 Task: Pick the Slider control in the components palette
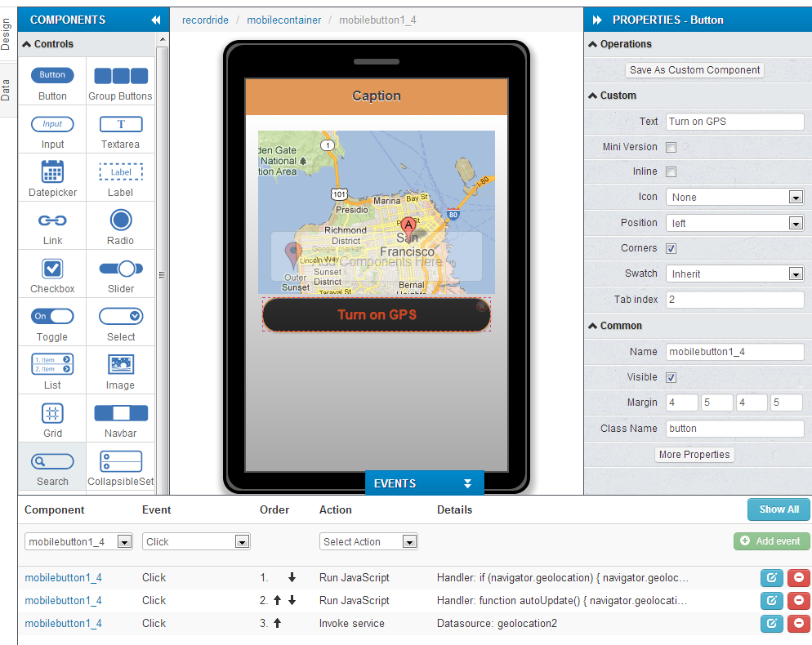[x=121, y=269]
